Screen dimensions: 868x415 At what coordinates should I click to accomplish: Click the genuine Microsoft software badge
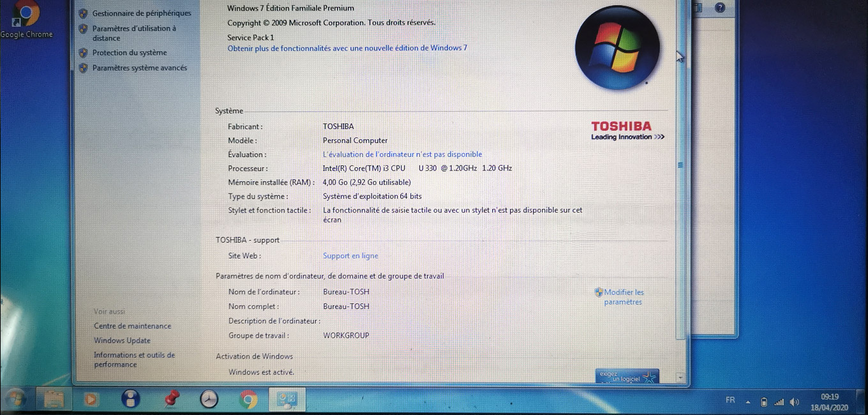[x=627, y=377]
